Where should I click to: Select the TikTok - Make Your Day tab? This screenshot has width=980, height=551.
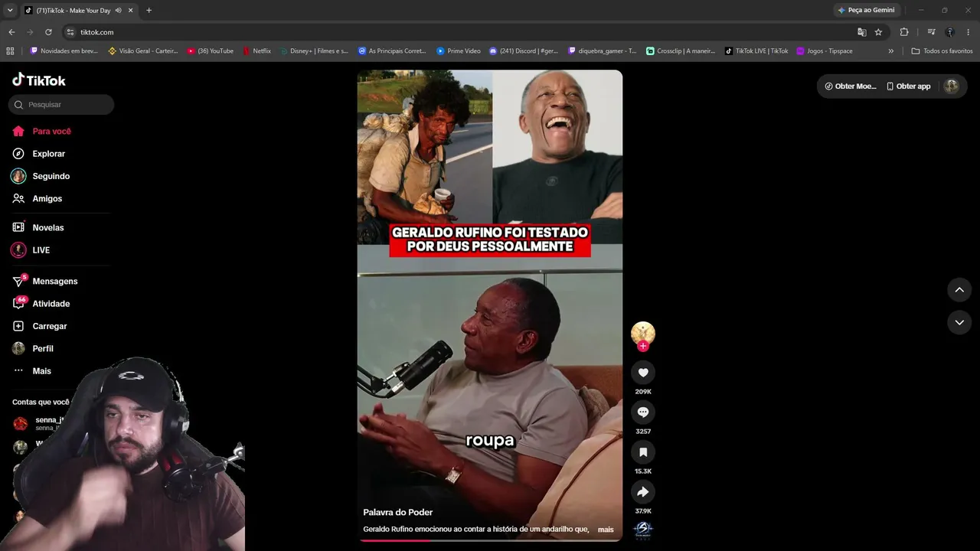[x=79, y=10]
